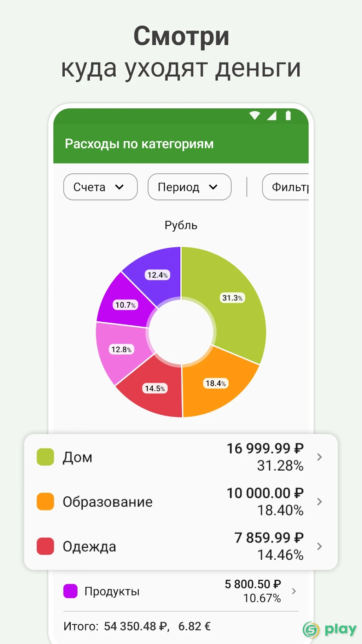Open the Продукты category label

[112, 591]
